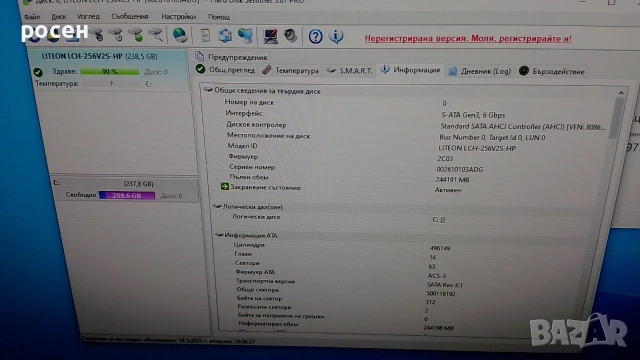Viewport: 640px width, 360px height.
Task: Open the Диск menu
Action: [59, 17]
